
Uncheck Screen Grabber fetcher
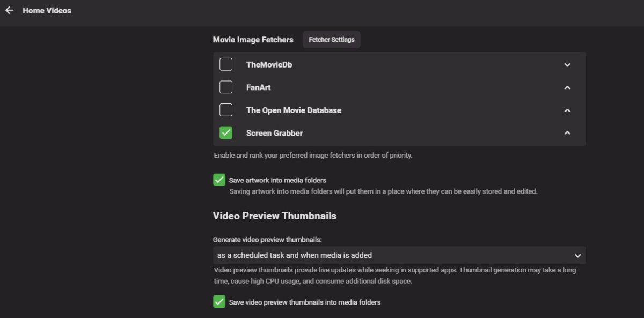pyautogui.click(x=226, y=132)
